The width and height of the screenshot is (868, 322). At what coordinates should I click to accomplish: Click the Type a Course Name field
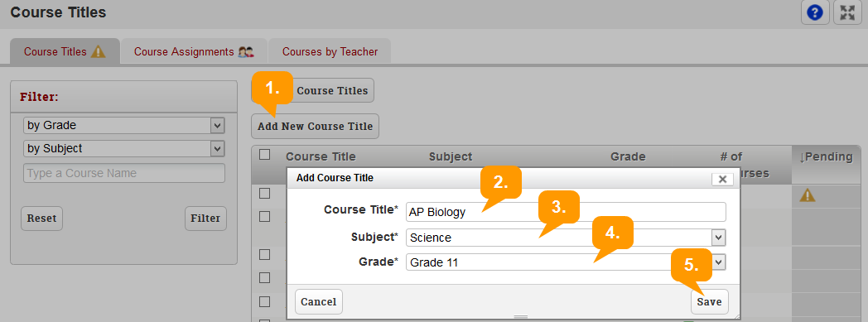tap(124, 173)
